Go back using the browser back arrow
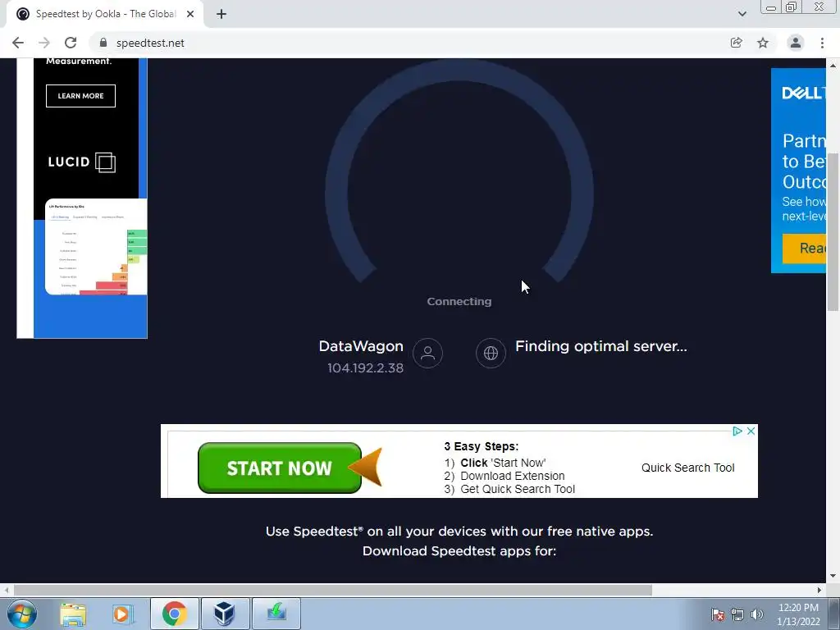The height and width of the screenshot is (630, 840). tap(18, 43)
